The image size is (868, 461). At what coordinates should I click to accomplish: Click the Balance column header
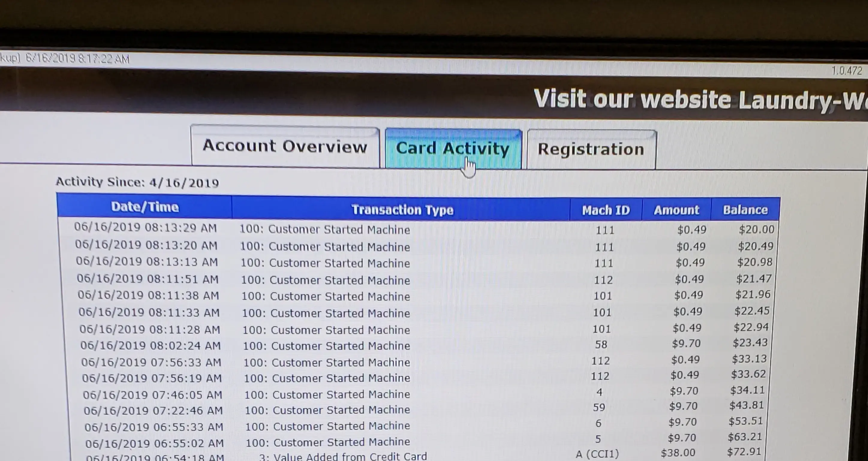(x=745, y=210)
